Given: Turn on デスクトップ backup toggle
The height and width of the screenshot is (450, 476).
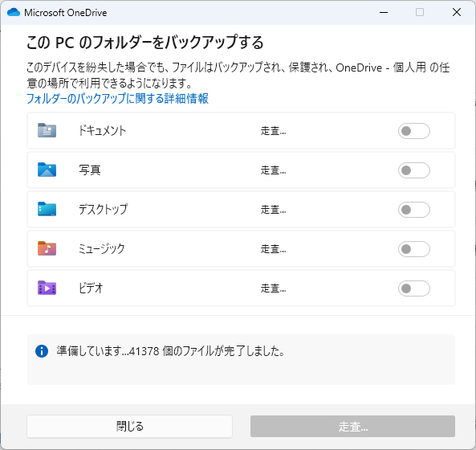Looking at the screenshot, I should pos(413,210).
